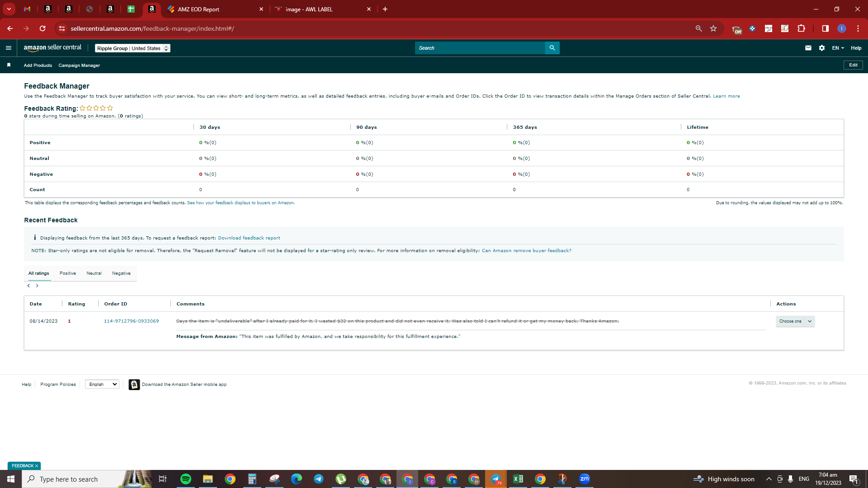Open the tab search dropdown arrow

pos(9,9)
